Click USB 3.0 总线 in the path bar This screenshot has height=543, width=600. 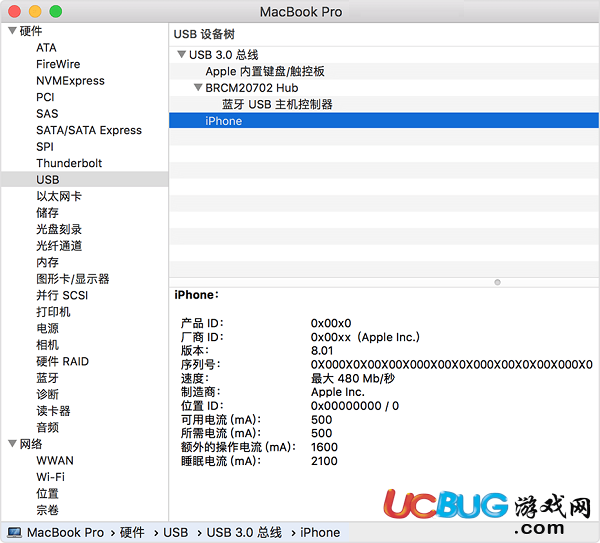244,532
